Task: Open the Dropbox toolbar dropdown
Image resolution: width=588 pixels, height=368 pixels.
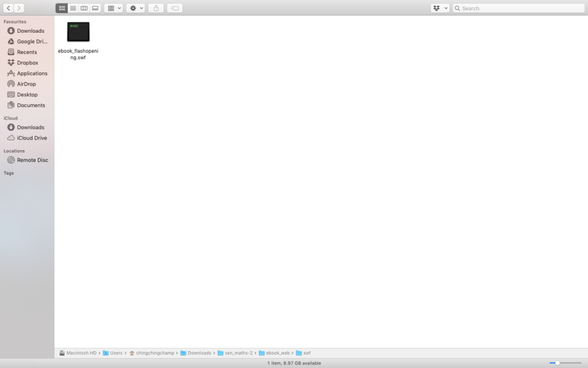Action: [439, 8]
